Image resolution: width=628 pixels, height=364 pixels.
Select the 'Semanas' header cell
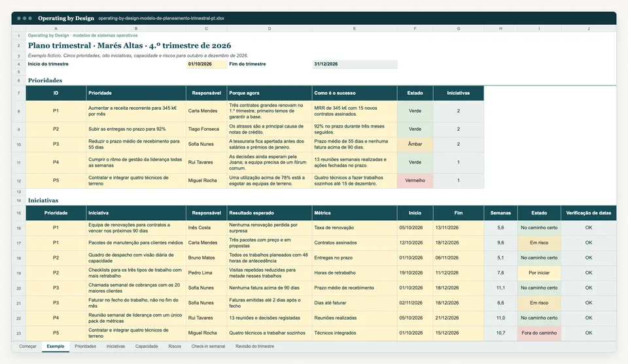(500, 213)
